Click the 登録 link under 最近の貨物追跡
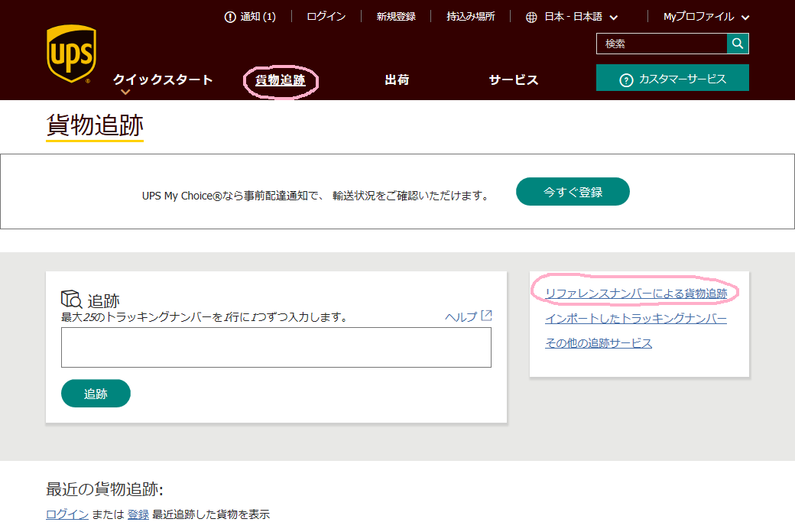Viewport: 795px width, 532px height. pos(138,514)
